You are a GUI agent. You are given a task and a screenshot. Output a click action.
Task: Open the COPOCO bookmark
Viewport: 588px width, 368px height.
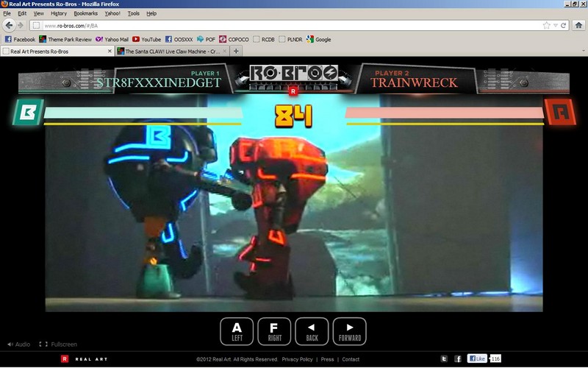234,39
